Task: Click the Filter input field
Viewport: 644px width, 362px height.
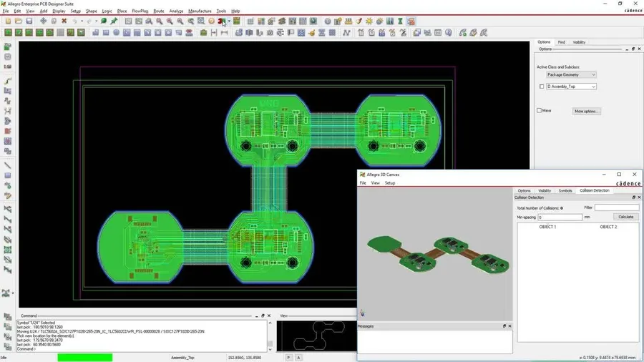Action: (617, 207)
